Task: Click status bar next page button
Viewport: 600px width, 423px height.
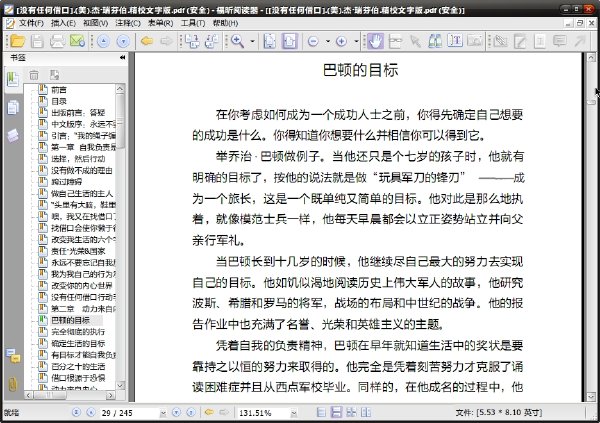Action: (x=176, y=412)
